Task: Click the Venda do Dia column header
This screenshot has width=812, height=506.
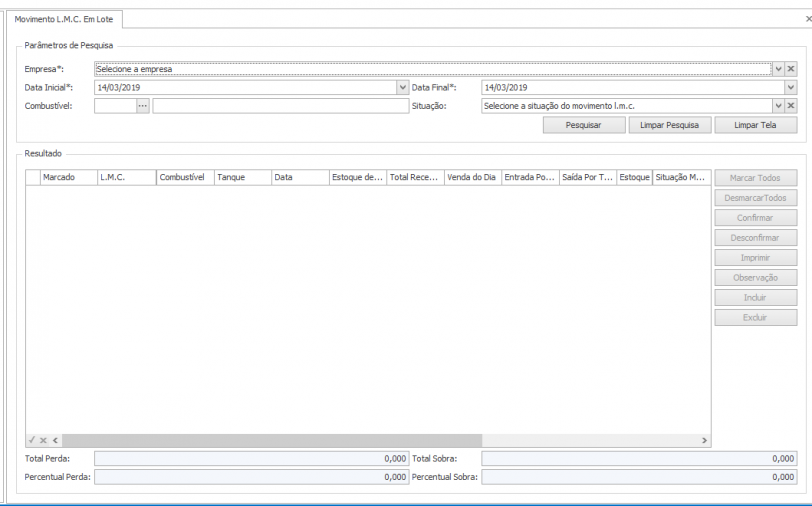Action: click(x=473, y=177)
